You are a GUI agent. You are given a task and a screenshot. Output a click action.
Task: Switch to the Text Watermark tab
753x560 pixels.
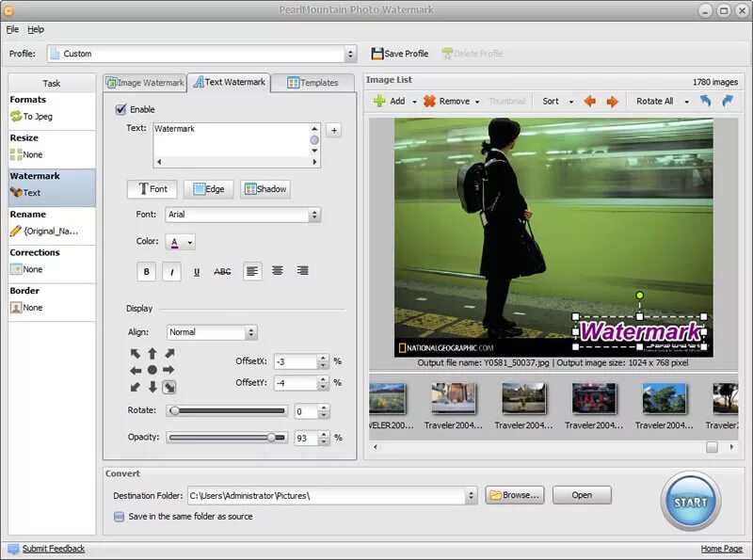(x=229, y=82)
